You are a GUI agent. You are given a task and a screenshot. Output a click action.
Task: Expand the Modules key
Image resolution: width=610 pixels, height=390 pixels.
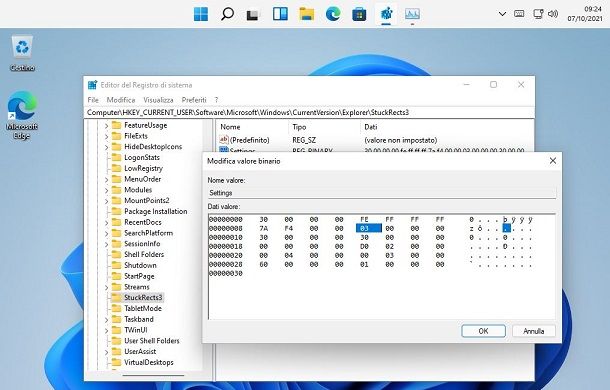click(106, 190)
